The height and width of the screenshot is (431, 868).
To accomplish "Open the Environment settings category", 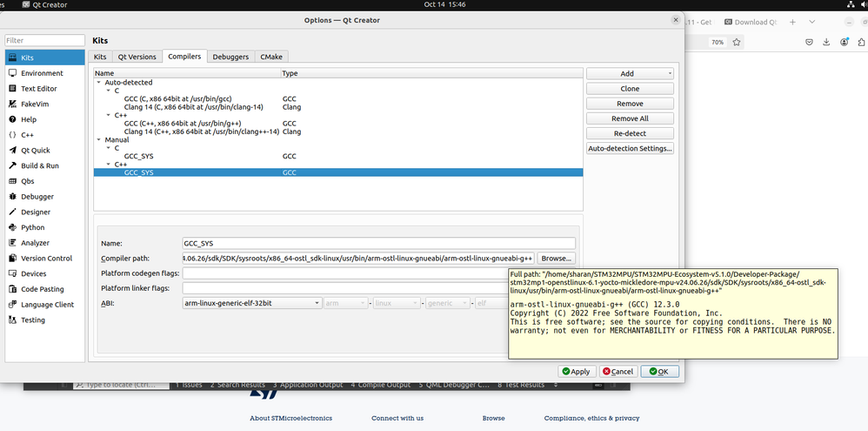I will coord(45,73).
